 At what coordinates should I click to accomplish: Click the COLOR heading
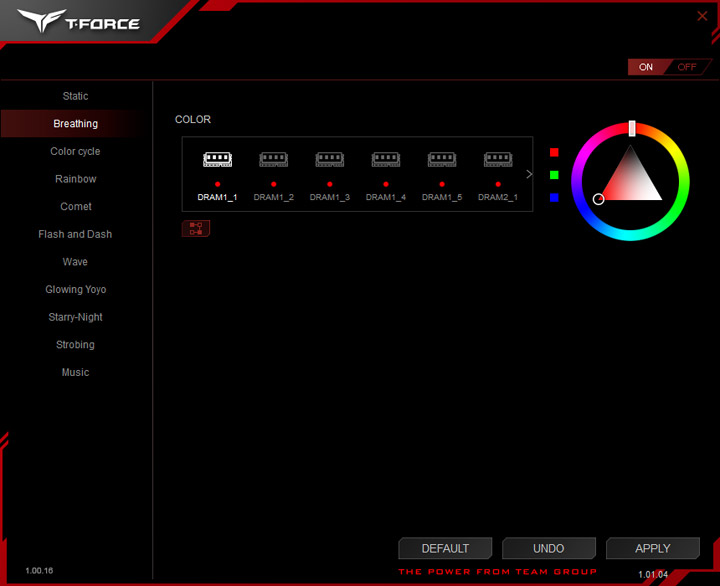pyautogui.click(x=193, y=119)
